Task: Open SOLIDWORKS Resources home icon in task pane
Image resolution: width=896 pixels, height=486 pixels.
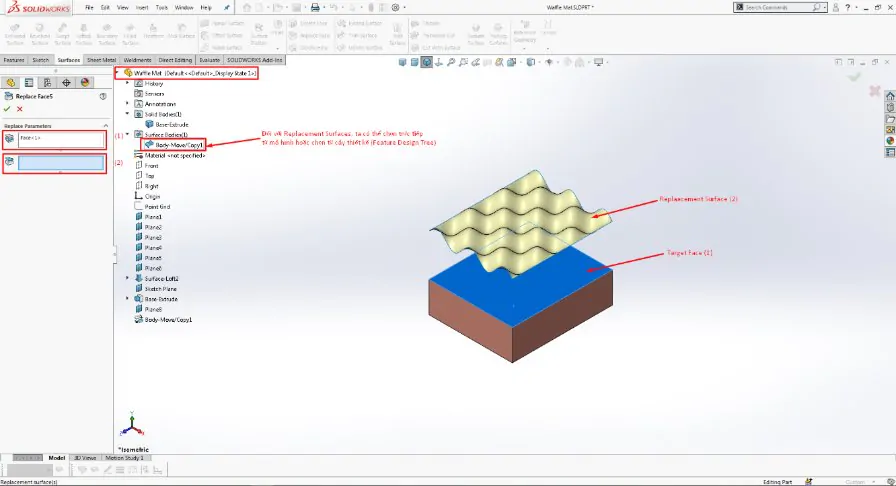Action: pyautogui.click(x=890, y=96)
